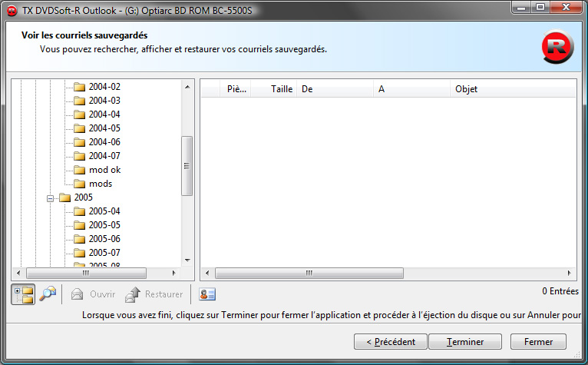588x365 pixels.
Task: Click the email list scroll left arrow
Action: 207,273
